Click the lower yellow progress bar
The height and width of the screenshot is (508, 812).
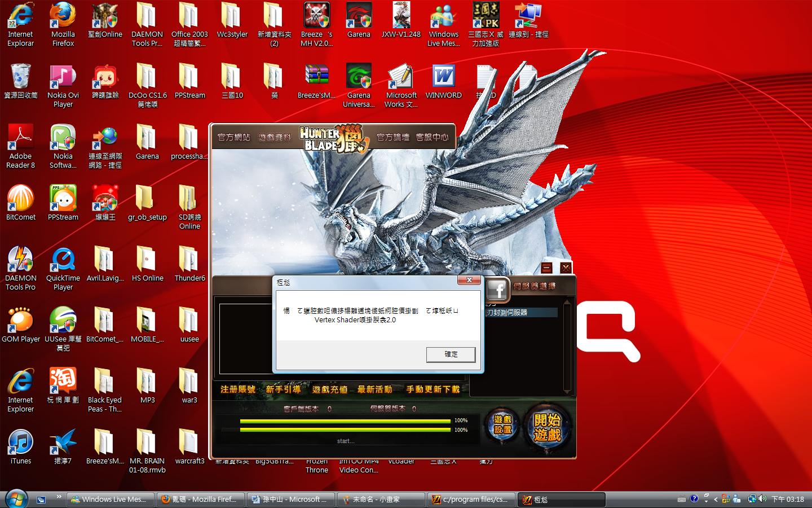(x=345, y=430)
